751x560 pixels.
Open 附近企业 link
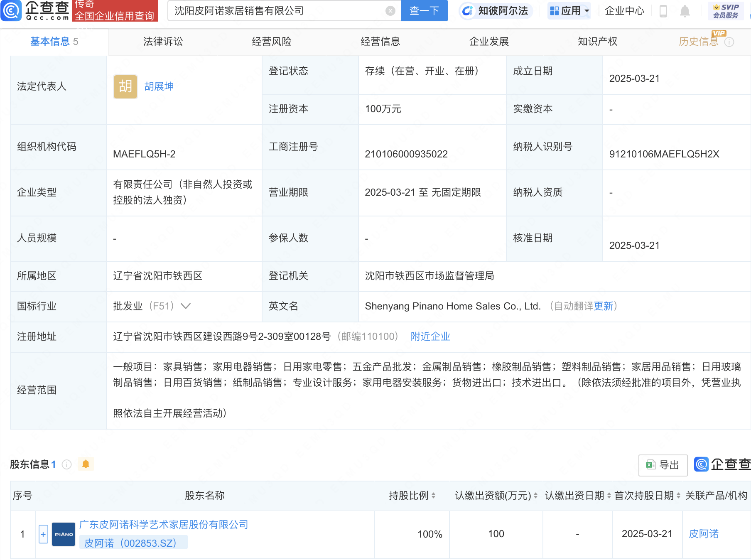pos(430,336)
